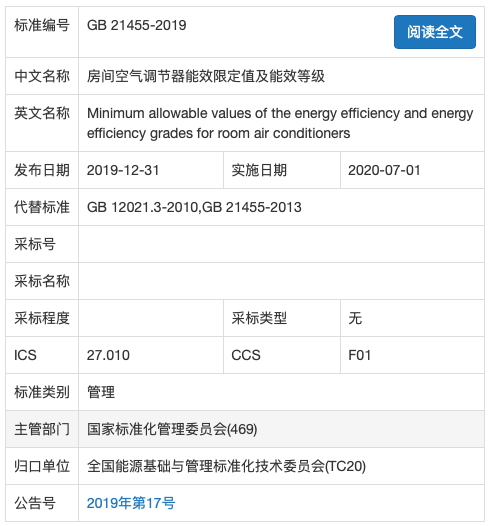Image resolution: width=491 pixels, height=526 pixels.
Task: Click the 采标类型 value 无
Action: tap(355, 318)
